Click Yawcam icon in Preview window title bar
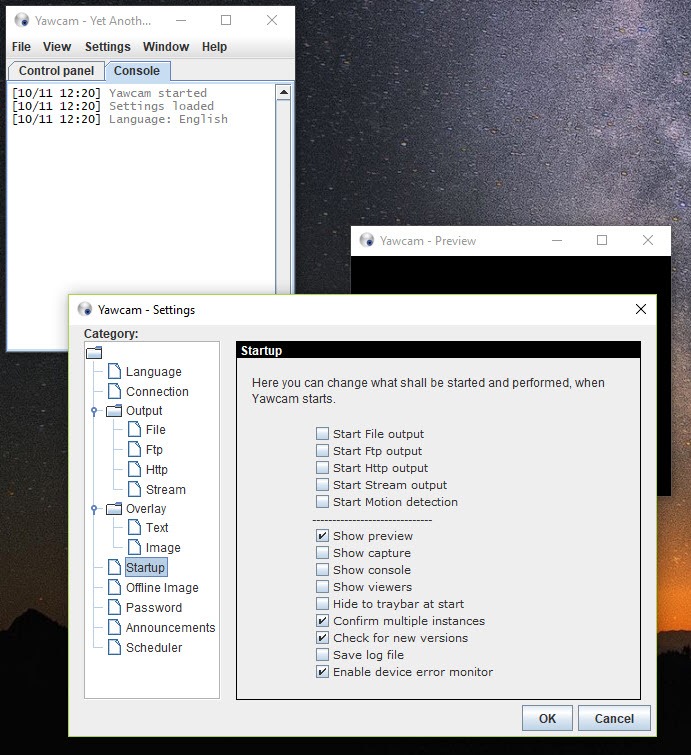 [x=367, y=240]
